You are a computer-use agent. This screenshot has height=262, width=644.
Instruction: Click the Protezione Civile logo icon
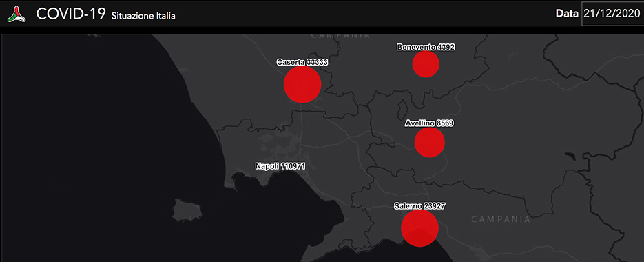(17, 14)
